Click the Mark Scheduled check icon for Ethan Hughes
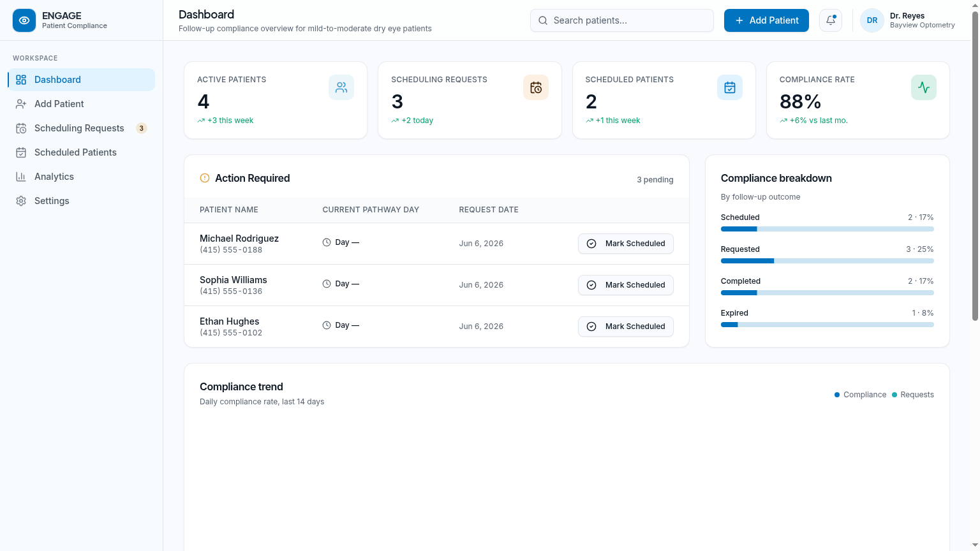Screen dimensions: 980x551 (591, 327)
